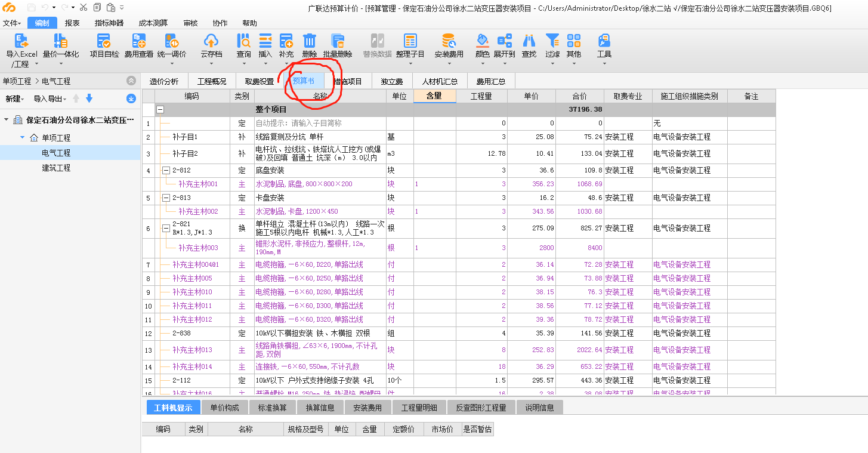This screenshot has width=868, height=453.
Task: Collapse the 2-813 卡盘安装 row
Action: click(166, 198)
